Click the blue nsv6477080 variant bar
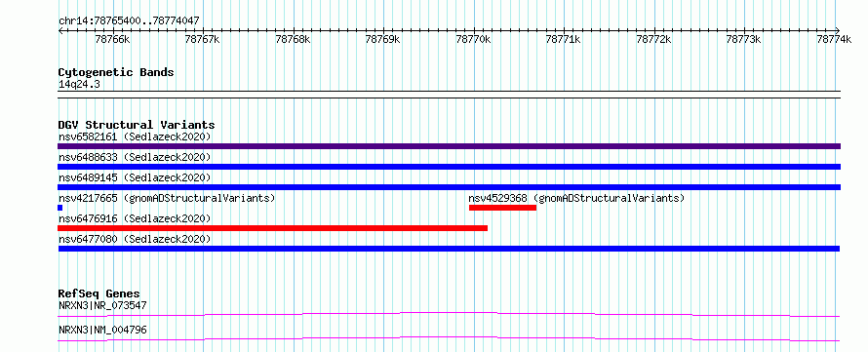This screenshot has height=352, width=868. (449, 249)
